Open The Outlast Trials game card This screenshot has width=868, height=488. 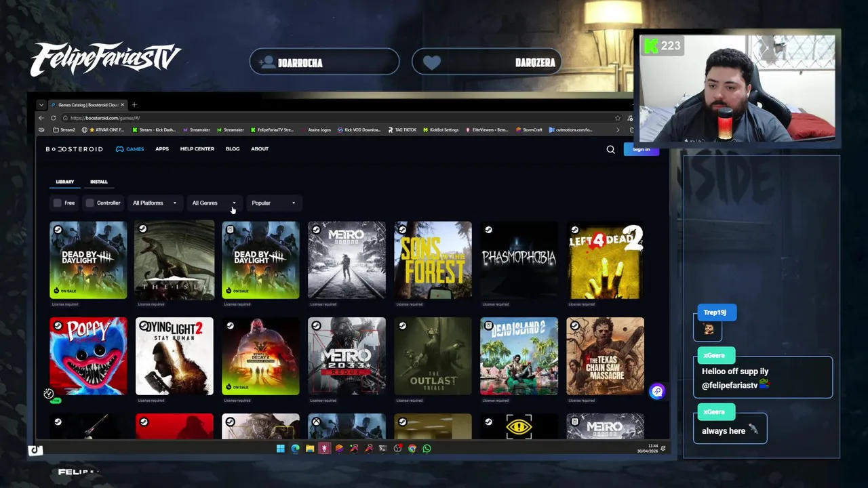tap(433, 357)
